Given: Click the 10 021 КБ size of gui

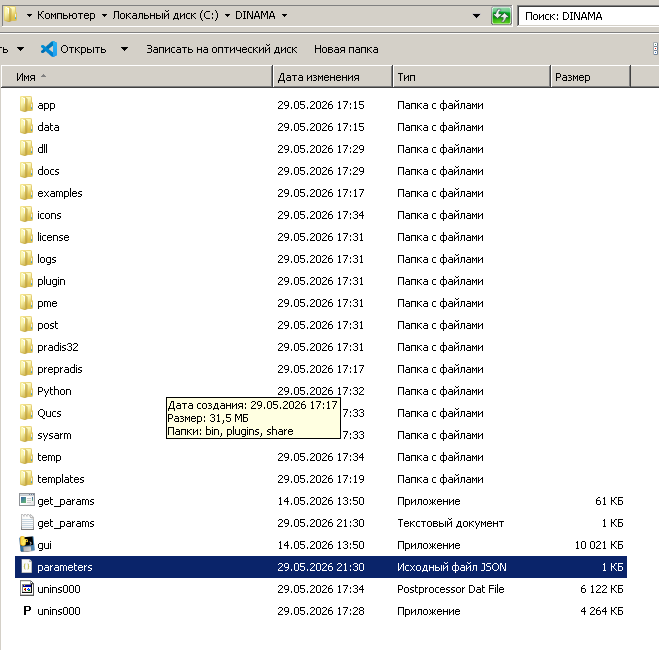Looking at the screenshot, I should pos(599,545).
